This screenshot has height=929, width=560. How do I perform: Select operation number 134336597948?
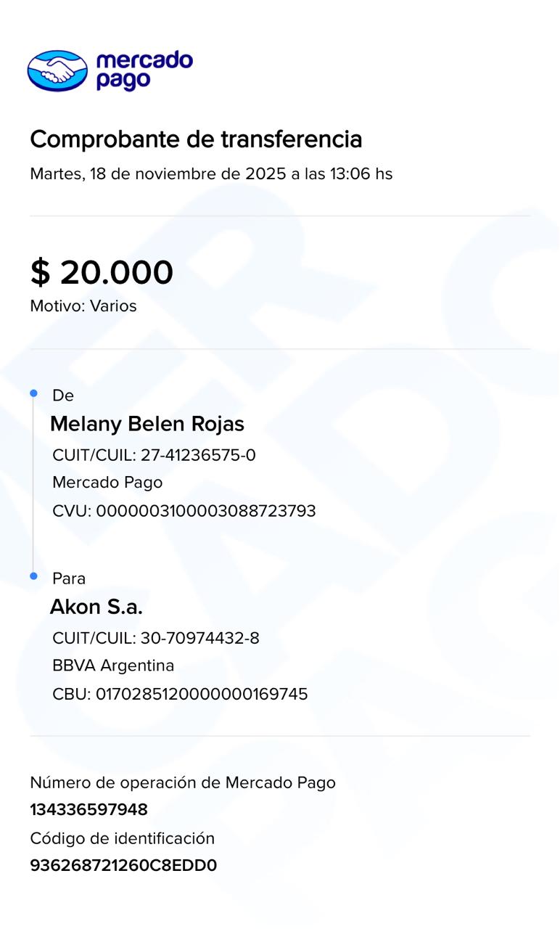[x=88, y=810]
